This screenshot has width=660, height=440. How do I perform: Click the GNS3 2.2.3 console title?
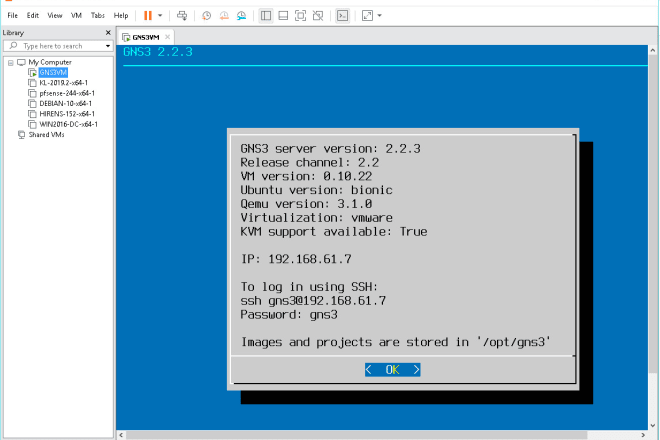pyautogui.click(x=158, y=52)
